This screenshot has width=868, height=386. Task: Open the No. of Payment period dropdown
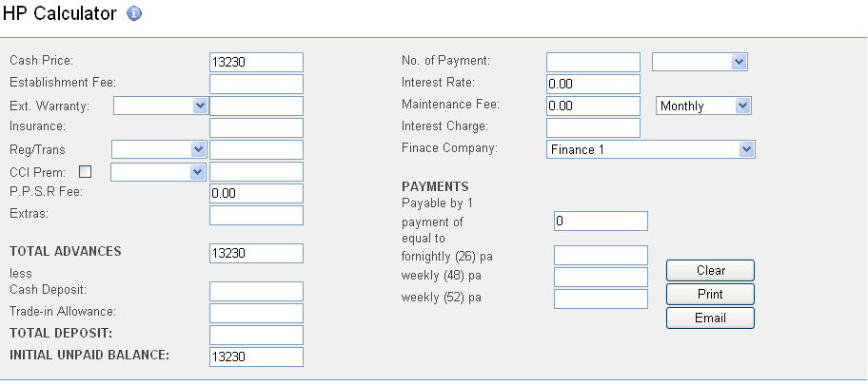coord(700,62)
